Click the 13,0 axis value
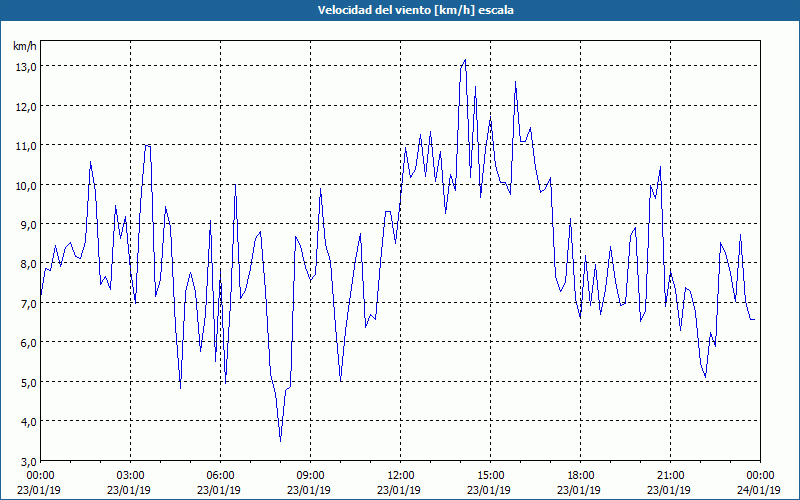Image resolution: width=800 pixels, height=500 pixels. point(25,67)
